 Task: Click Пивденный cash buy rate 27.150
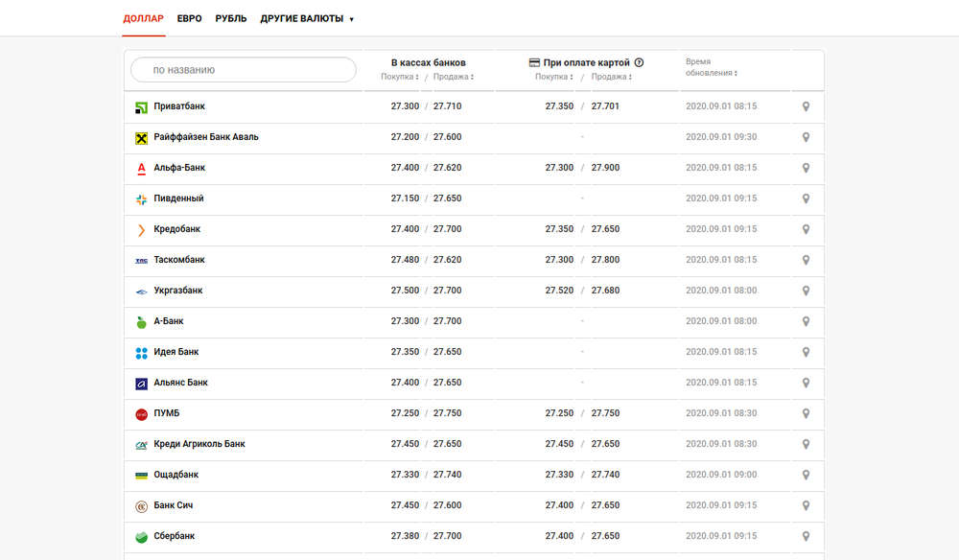click(x=405, y=198)
